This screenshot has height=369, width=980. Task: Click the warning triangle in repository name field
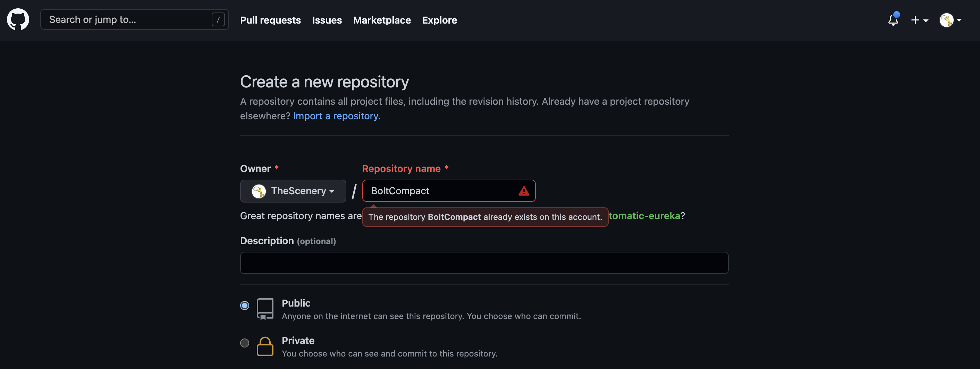tap(524, 191)
